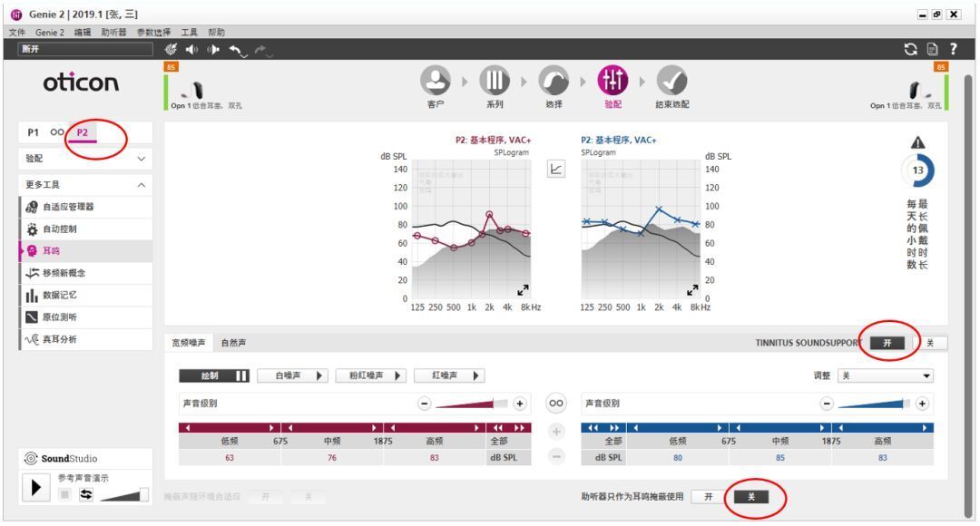Open the 工具 menu
Image resolution: width=980 pixels, height=526 pixels.
pos(189,32)
